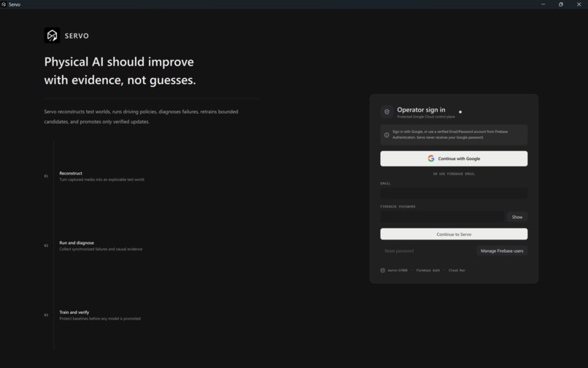This screenshot has width=588, height=368.
Task: Click the step number 01 label
Action: (46, 176)
